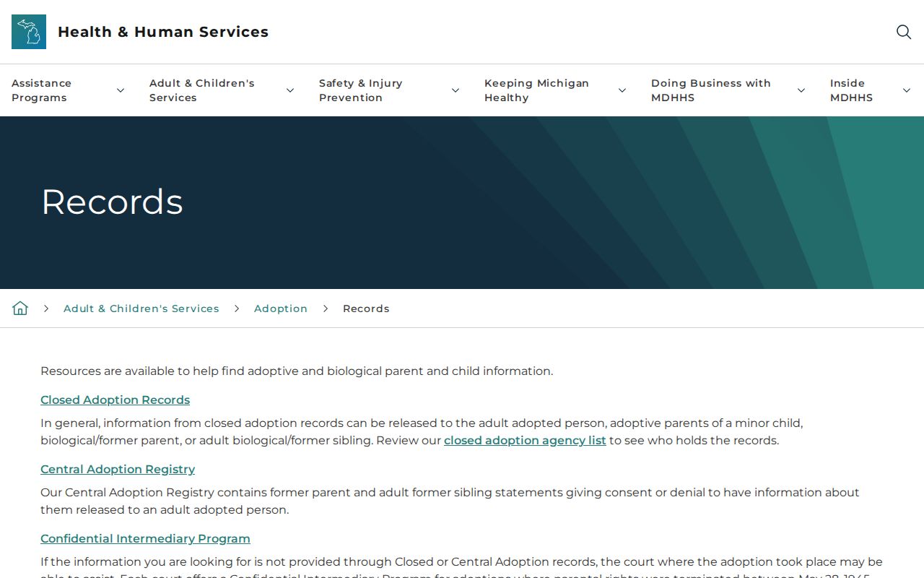Open Assistance Programs menu item
Viewport: 924px width, 578px height.
[41, 90]
